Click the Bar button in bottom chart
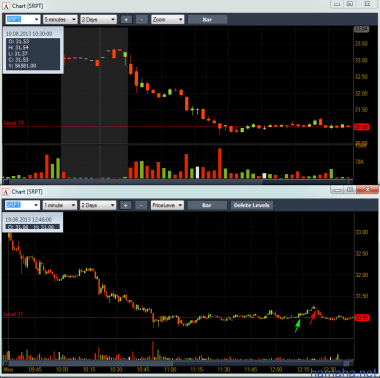 pyautogui.click(x=207, y=205)
